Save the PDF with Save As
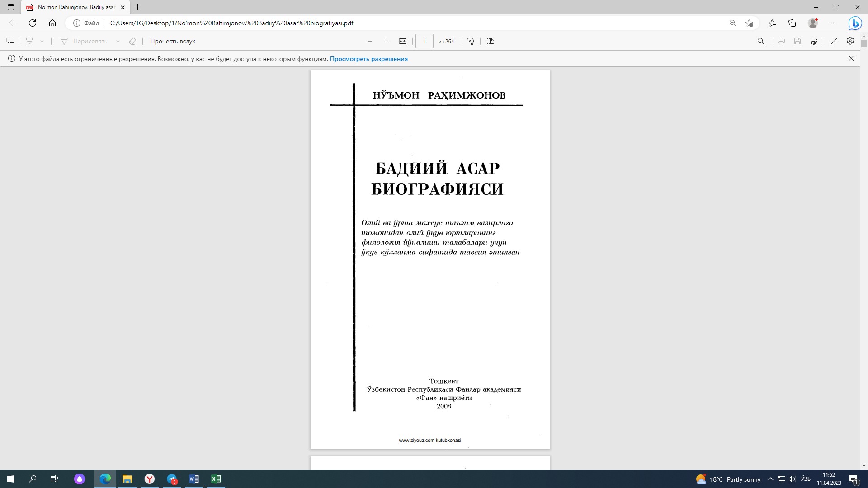868x488 pixels. coord(814,41)
